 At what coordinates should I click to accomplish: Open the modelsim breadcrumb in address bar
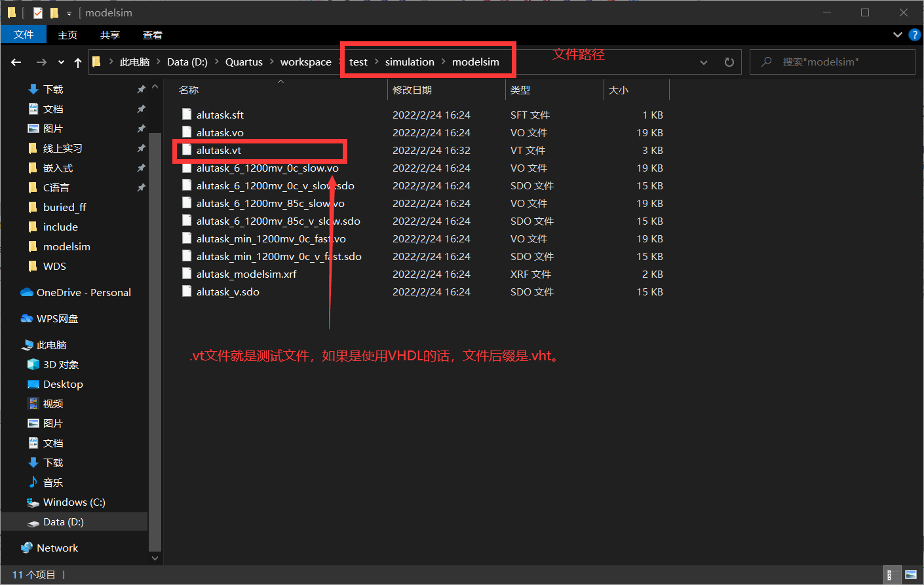[x=474, y=62]
